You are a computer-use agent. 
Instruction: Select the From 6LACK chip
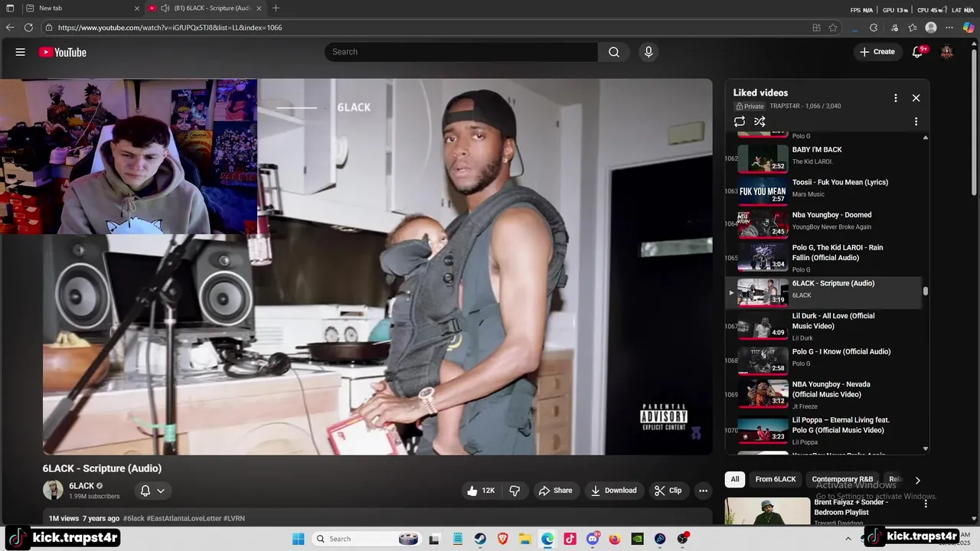tap(776, 480)
